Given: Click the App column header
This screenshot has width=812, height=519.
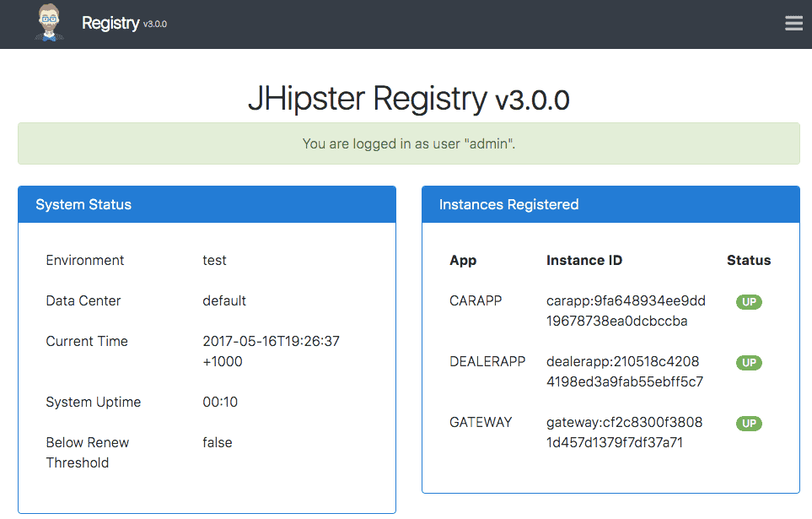Looking at the screenshot, I should click(463, 260).
